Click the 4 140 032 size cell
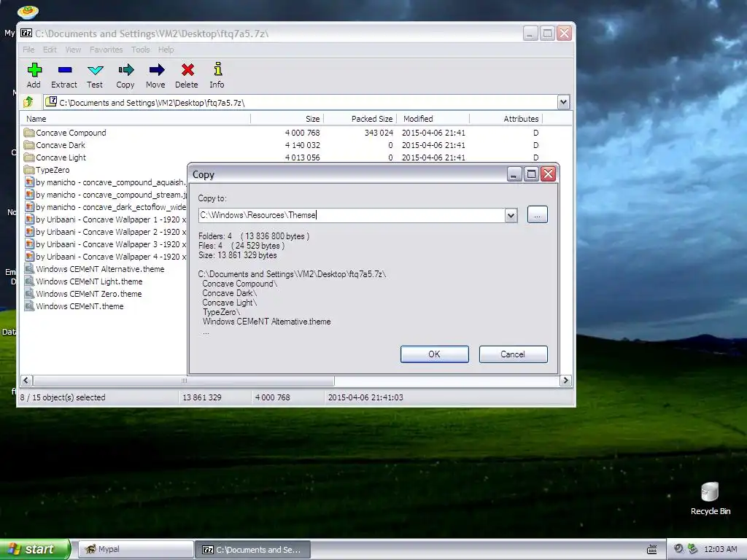Viewport: 747px width, 560px height. (x=302, y=145)
